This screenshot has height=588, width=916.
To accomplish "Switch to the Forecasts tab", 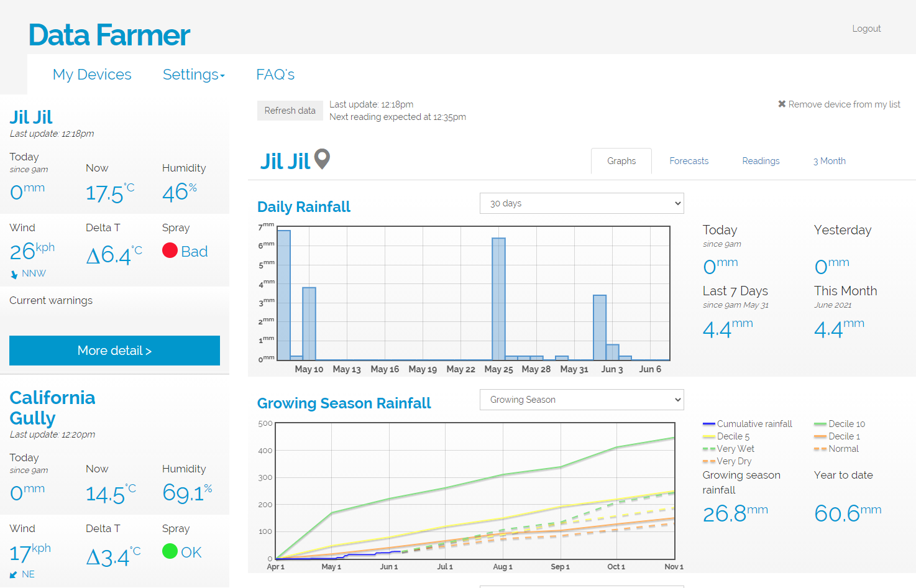I will point(689,161).
